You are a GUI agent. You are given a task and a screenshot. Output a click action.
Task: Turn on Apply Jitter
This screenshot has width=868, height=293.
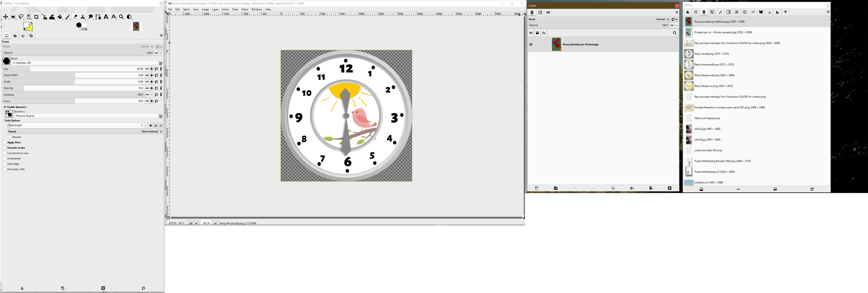(5, 142)
